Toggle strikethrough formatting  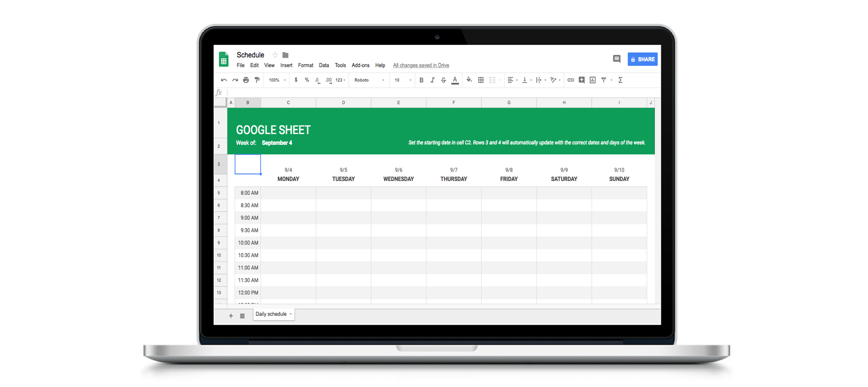point(443,80)
